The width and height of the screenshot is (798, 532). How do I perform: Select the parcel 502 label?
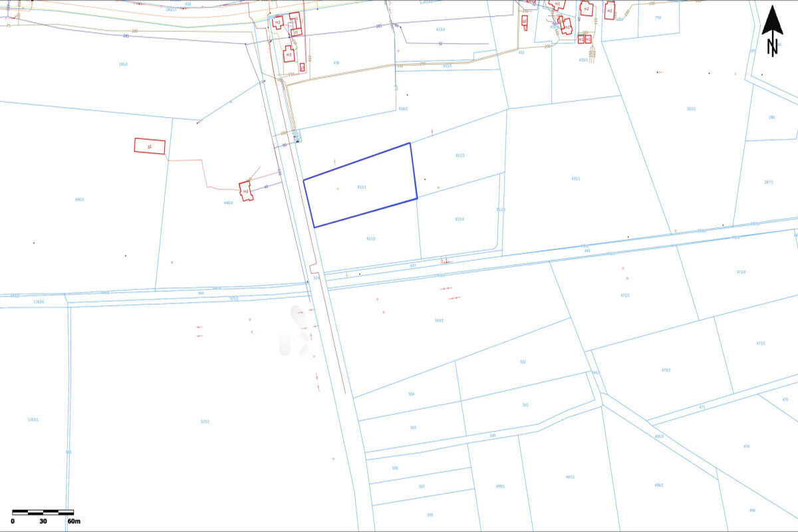tap(523, 362)
